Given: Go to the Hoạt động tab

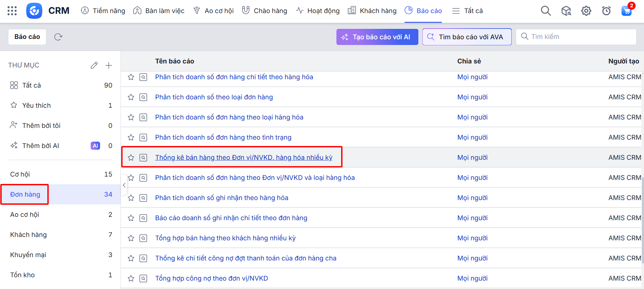Looking at the screenshot, I should [x=318, y=11].
